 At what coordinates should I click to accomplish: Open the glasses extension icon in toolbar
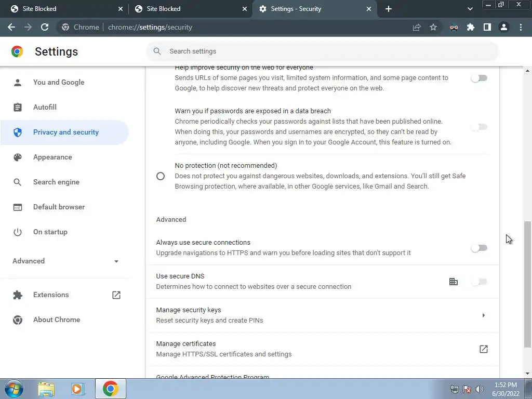coord(454,27)
